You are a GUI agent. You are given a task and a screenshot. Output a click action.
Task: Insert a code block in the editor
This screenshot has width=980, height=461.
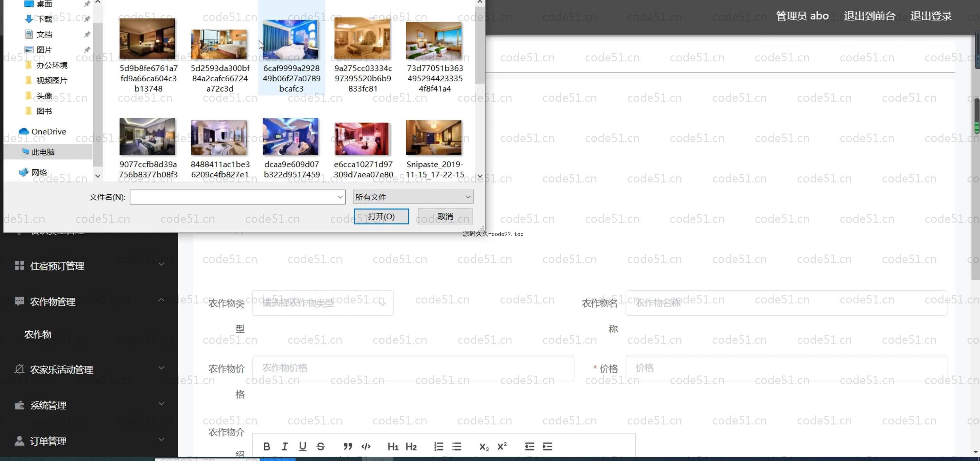[366, 446]
